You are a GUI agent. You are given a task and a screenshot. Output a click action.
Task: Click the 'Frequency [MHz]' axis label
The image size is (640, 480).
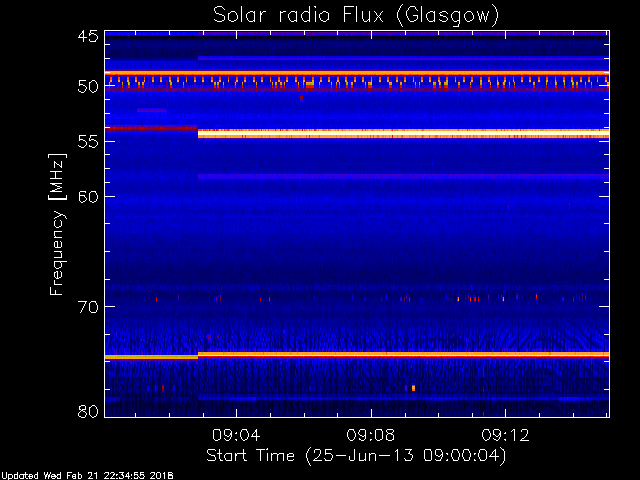click(x=57, y=224)
